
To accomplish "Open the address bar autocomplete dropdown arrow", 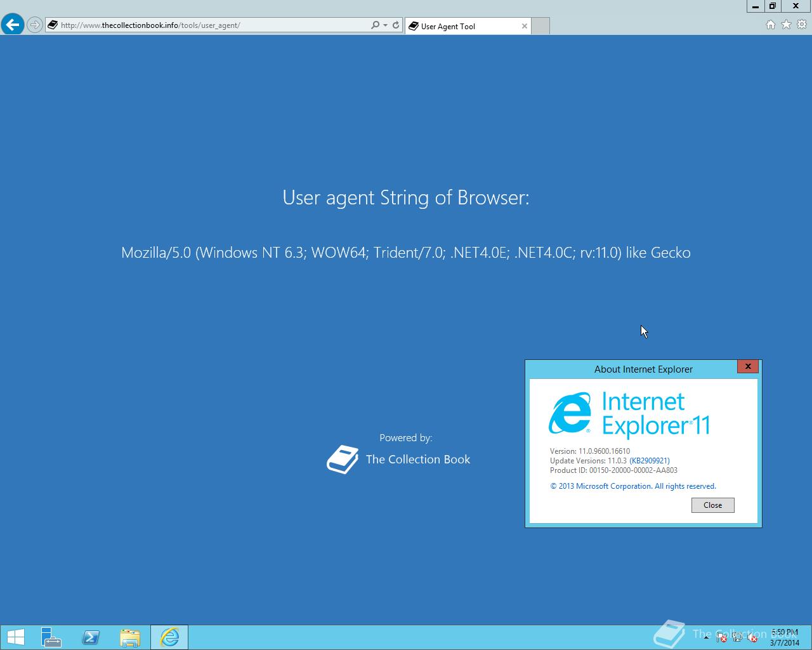I will [x=385, y=25].
